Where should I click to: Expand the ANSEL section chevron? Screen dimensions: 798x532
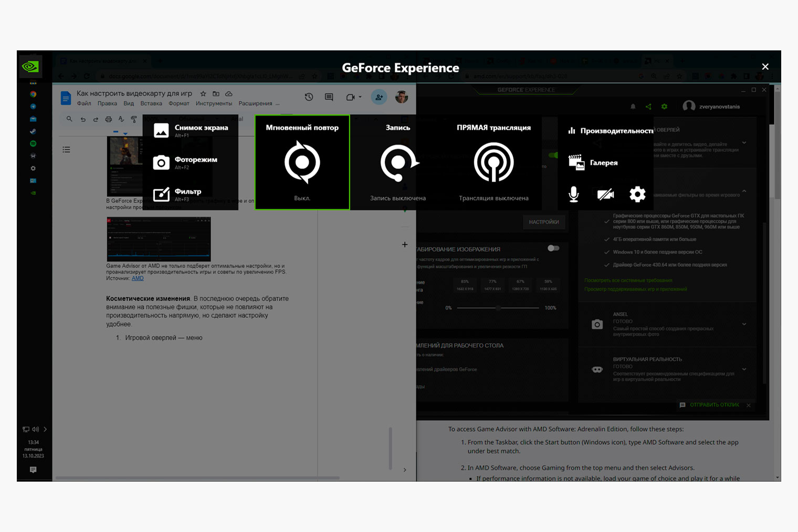pos(744,324)
